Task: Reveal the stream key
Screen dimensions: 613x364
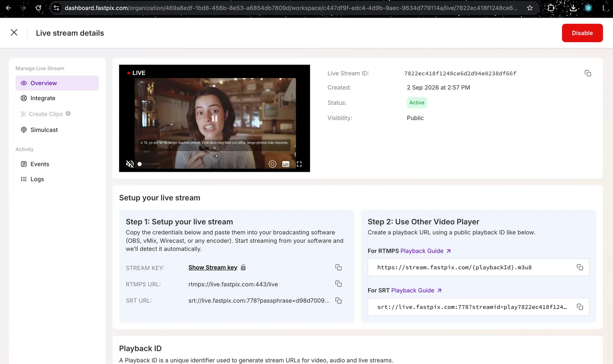Action: 213,268
